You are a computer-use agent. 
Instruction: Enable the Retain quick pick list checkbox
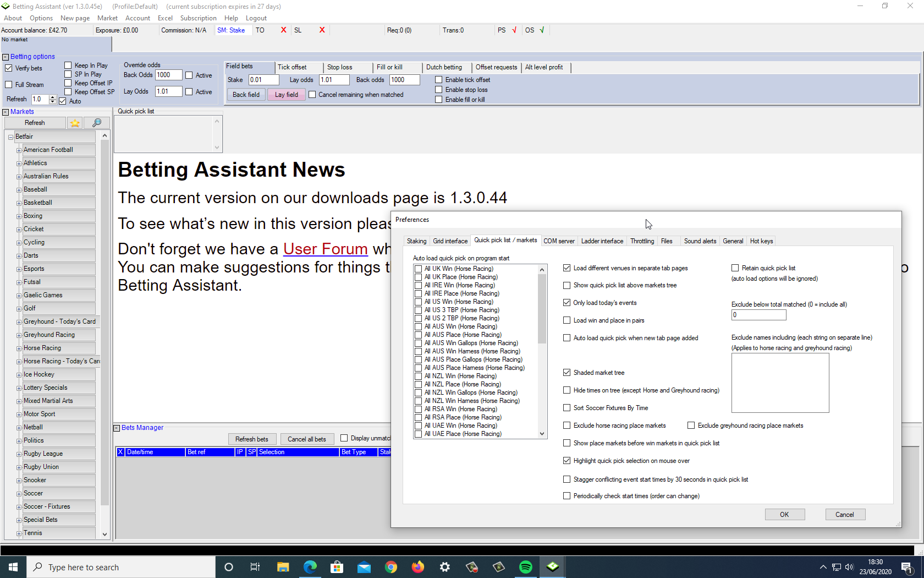(x=735, y=268)
